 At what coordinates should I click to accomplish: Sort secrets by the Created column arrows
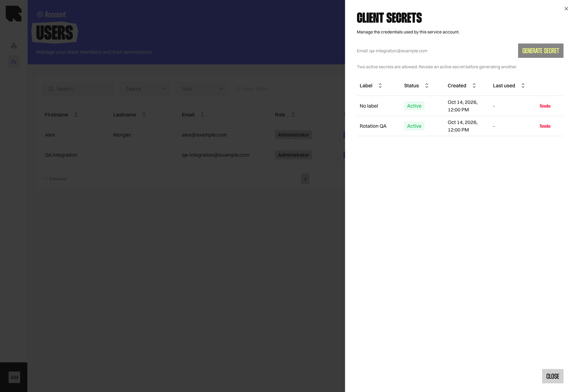click(474, 86)
